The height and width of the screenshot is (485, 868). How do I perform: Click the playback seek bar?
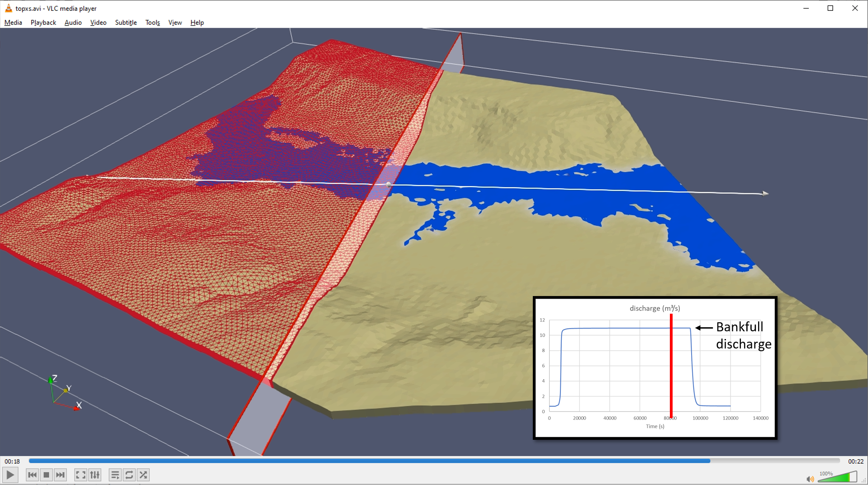434,461
